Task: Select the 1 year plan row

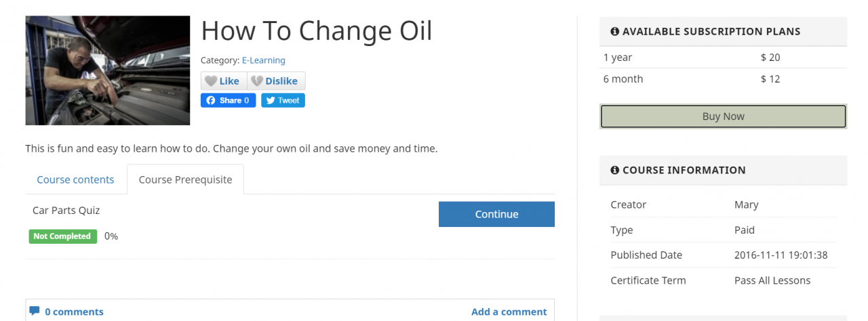Action: (723, 58)
